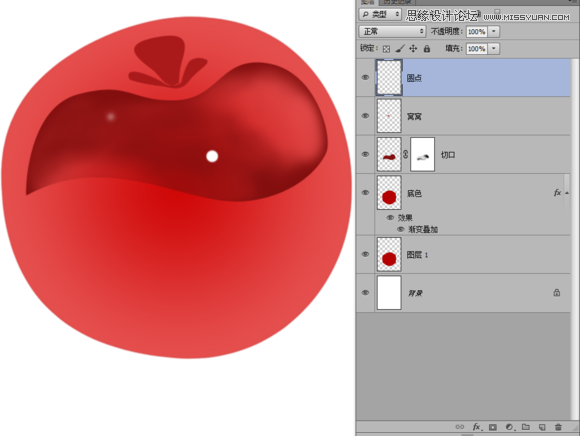Collapse the 底色 layer effects arrow
Viewport: 580px width, 436px height.
(567, 193)
